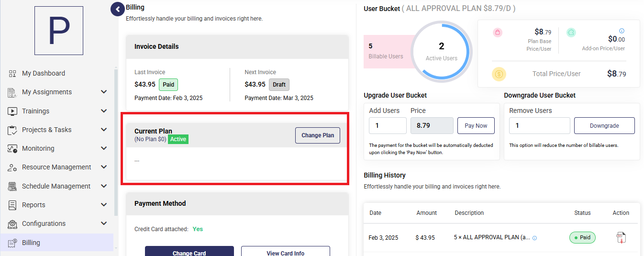The width and height of the screenshot is (644, 256).
Task: Download the Feb 3 invoice PDF
Action: coord(621,237)
